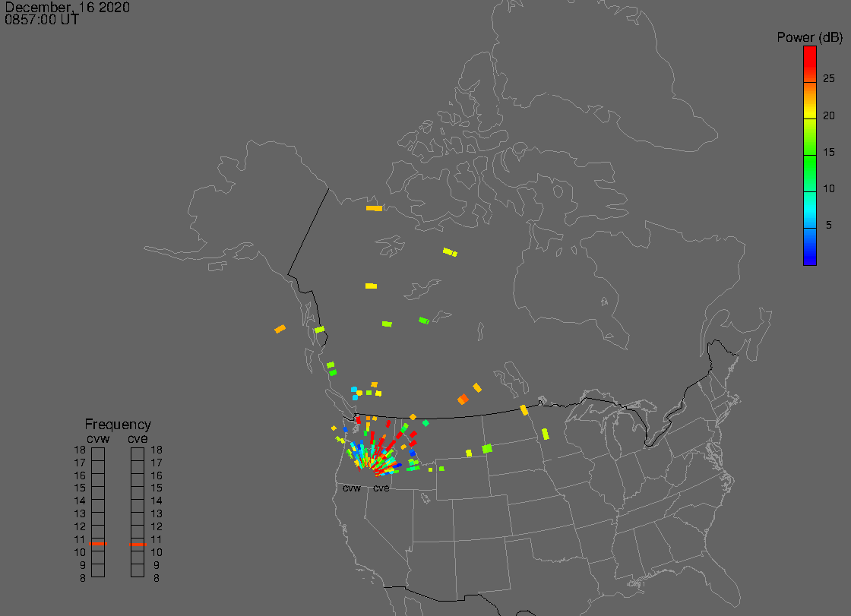Click the 'Power (dB)' colorbar title
Image resolution: width=851 pixels, height=616 pixels.
pos(809,37)
